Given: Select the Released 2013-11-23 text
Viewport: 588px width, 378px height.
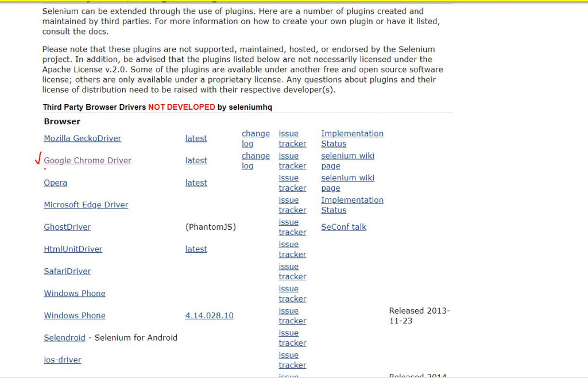Looking at the screenshot, I should [419, 315].
